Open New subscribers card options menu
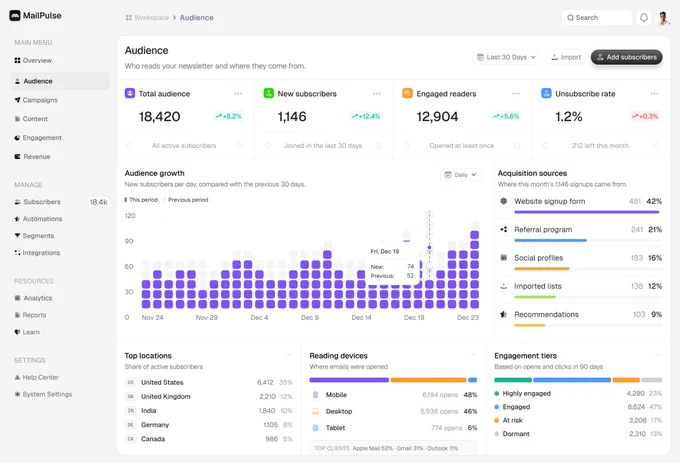The height and width of the screenshot is (463, 680). pos(377,94)
